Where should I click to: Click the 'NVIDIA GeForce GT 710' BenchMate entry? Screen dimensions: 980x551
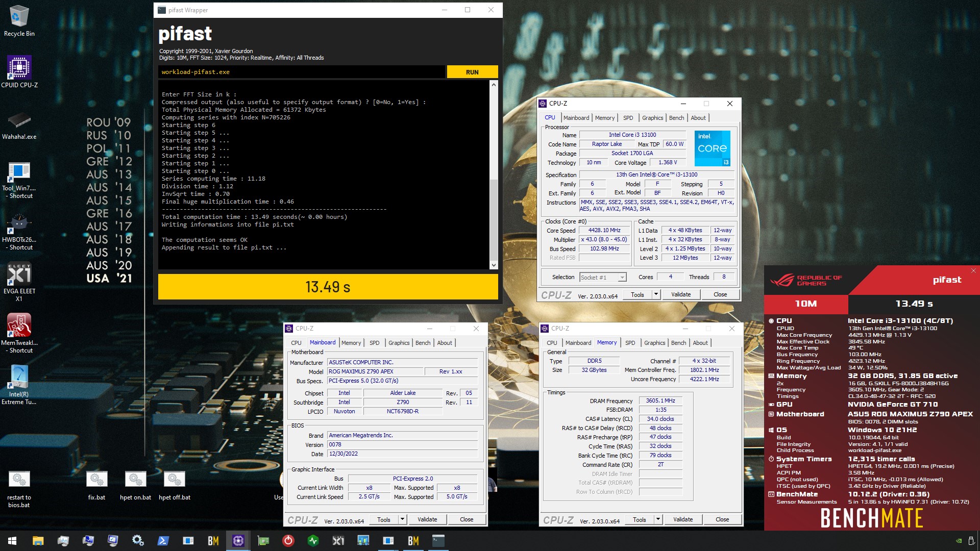click(893, 404)
